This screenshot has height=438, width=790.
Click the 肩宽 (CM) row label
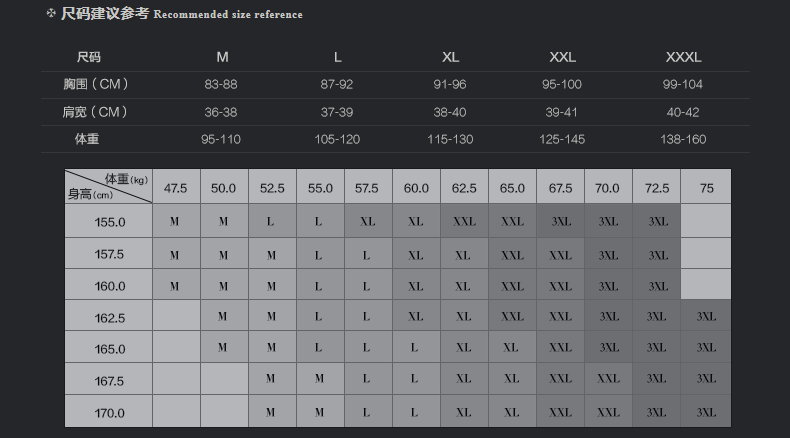point(96,112)
